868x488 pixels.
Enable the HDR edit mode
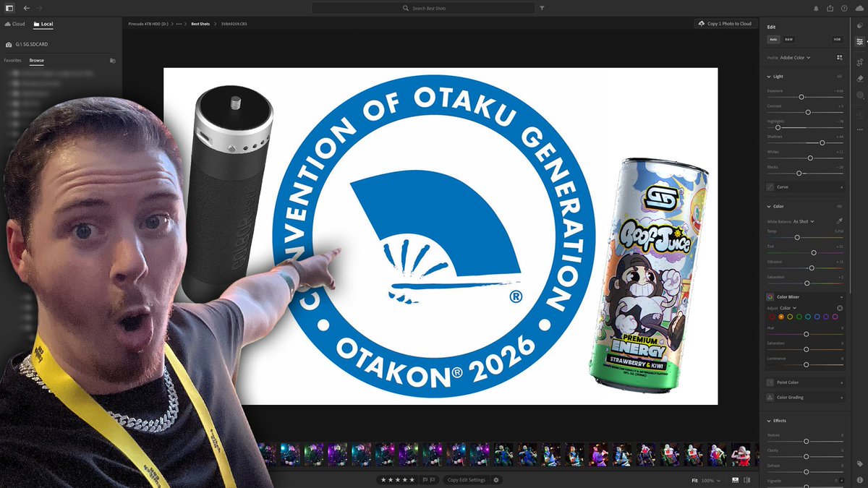click(837, 39)
